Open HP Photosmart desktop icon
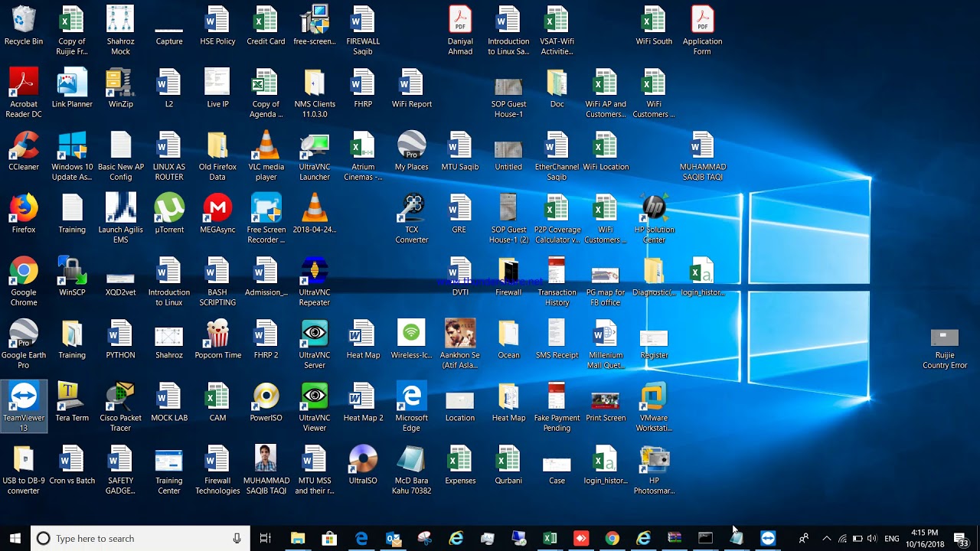This screenshot has width=980, height=551. [654, 469]
